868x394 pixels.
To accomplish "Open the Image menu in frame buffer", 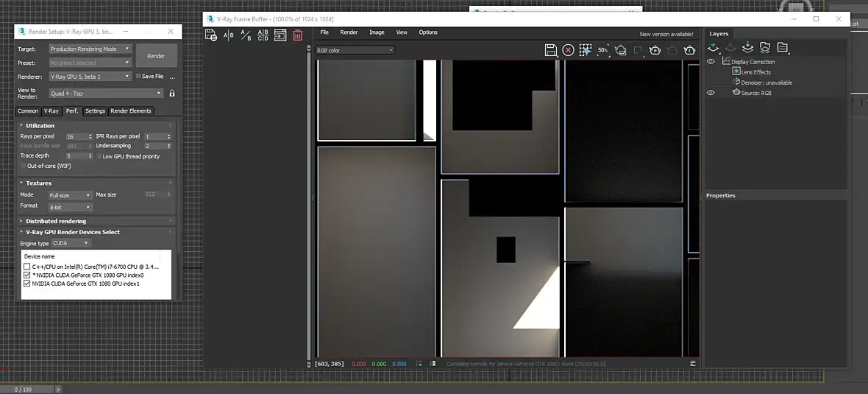I will pyautogui.click(x=377, y=32).
